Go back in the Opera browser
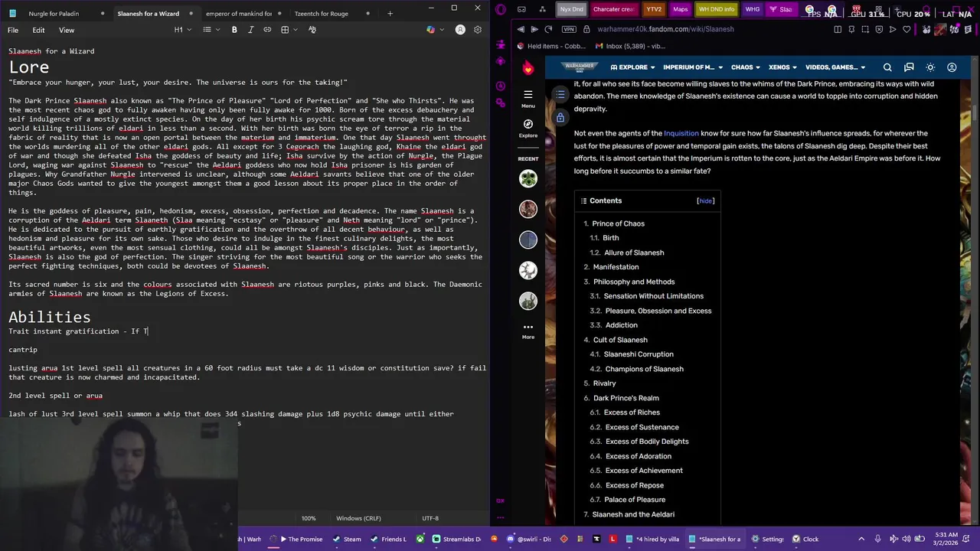The image size is (980, 551). click(521, 29)
